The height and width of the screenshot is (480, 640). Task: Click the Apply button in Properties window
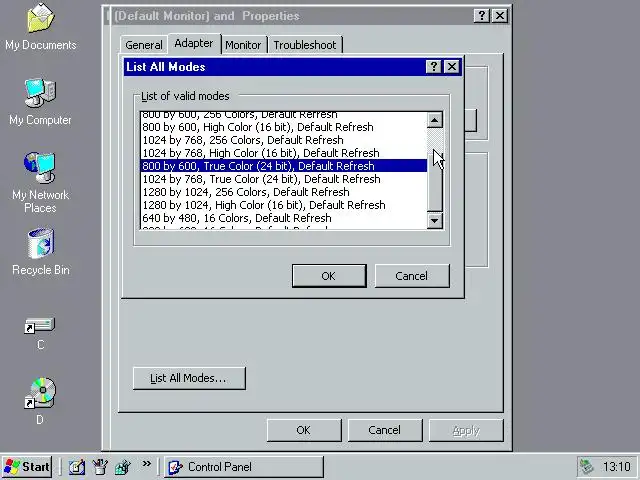[466, 430]
